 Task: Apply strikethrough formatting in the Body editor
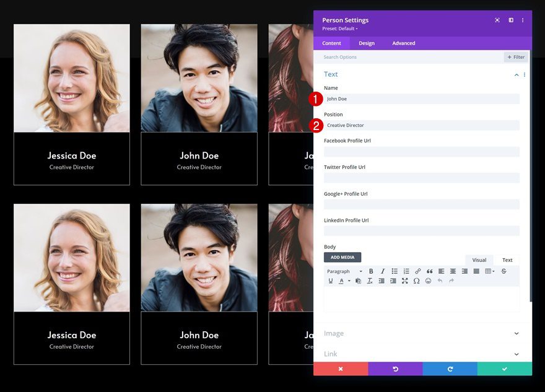click(503, 271)
